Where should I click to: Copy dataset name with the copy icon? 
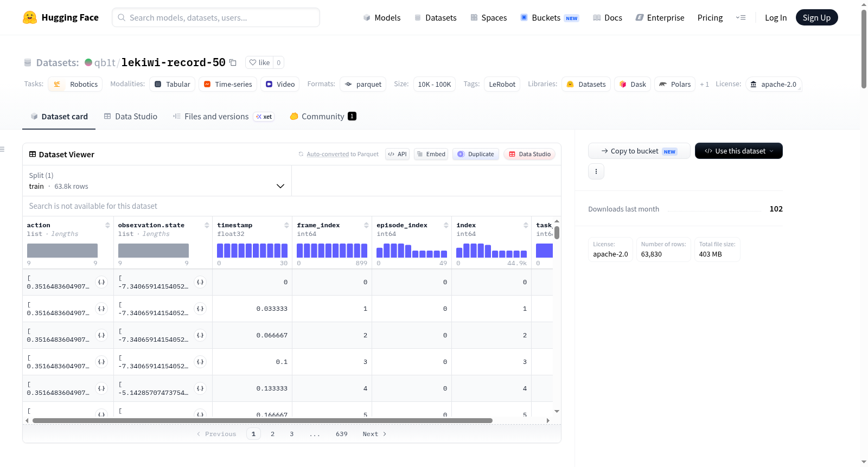pyautogui.click(x=233, y=62)
